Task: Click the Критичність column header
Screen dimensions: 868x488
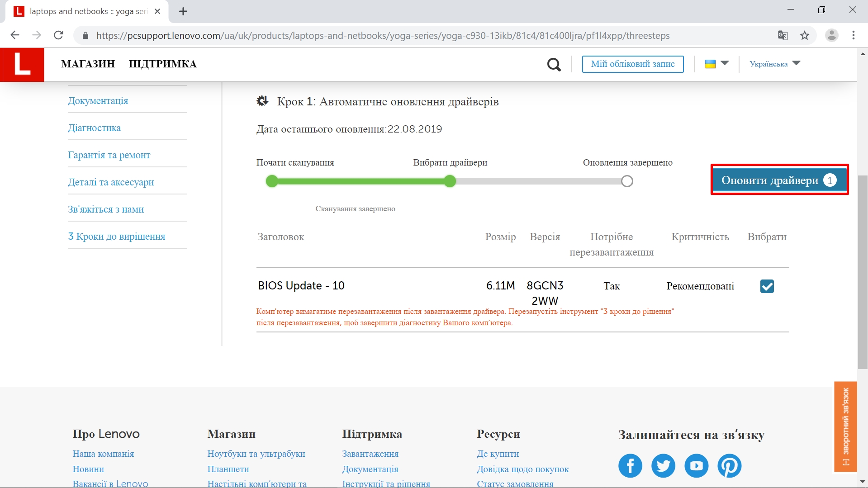Action: coord(700,237)
